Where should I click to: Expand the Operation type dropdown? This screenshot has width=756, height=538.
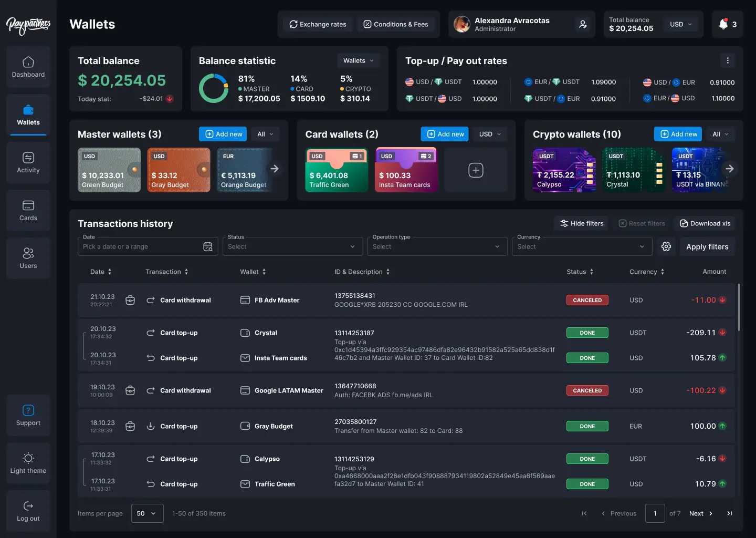[437, 246]
